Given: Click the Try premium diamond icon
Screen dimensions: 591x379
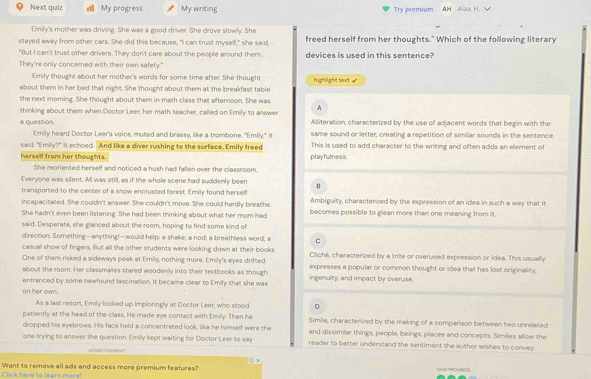Looking at the screenshot, I should 386,9.
